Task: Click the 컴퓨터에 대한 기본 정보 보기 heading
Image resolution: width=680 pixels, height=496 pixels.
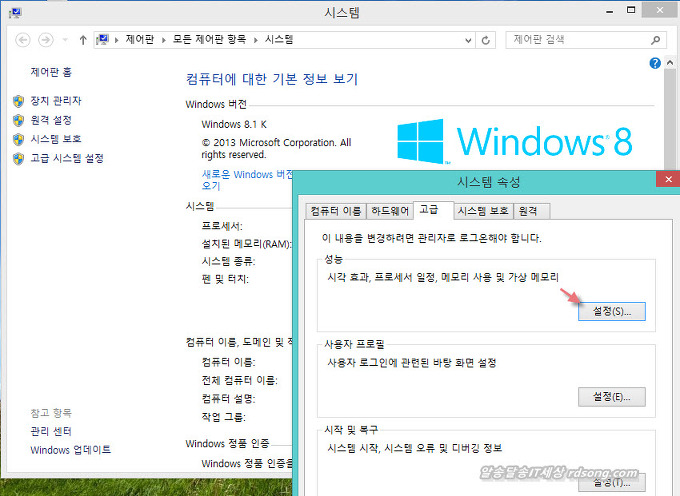Action: click(x=272, y=79)
